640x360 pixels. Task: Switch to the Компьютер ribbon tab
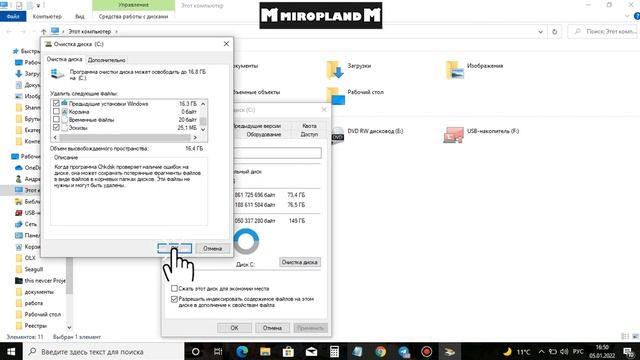47,16
